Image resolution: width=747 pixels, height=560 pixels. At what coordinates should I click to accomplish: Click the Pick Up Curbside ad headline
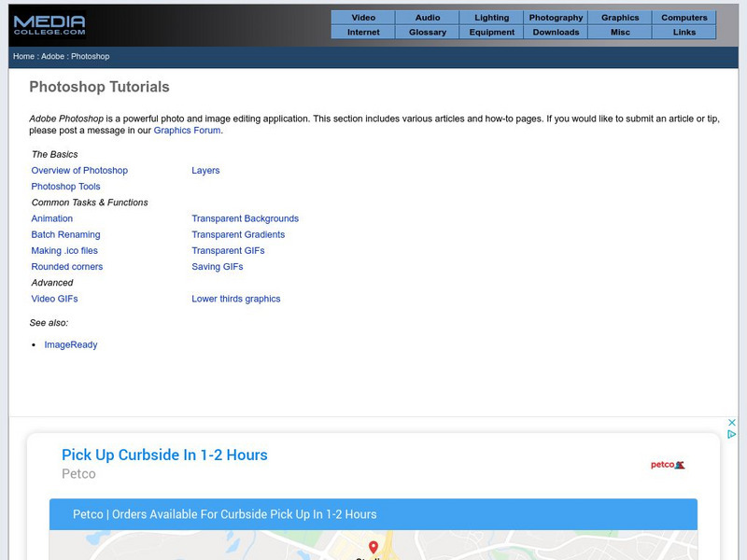coord(164,455)
